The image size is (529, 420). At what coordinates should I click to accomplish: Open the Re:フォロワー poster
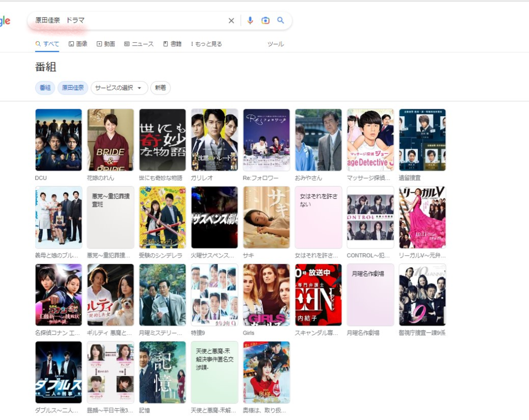(267, 139)
